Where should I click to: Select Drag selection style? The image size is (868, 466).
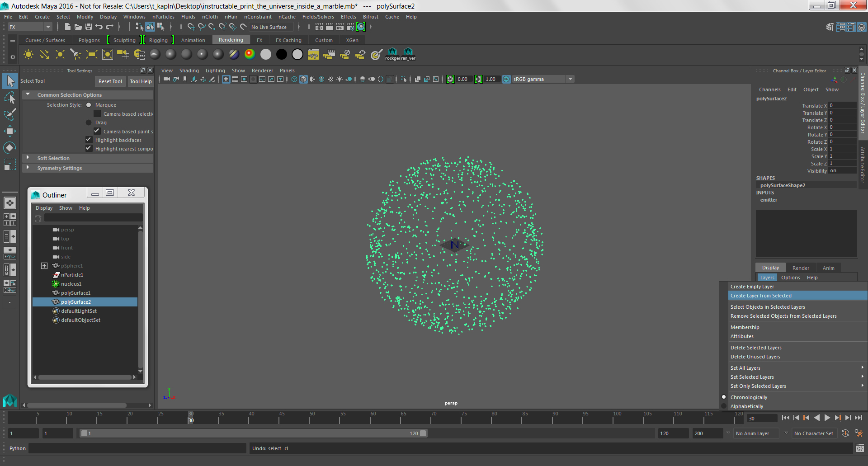[x=89, y=122]
